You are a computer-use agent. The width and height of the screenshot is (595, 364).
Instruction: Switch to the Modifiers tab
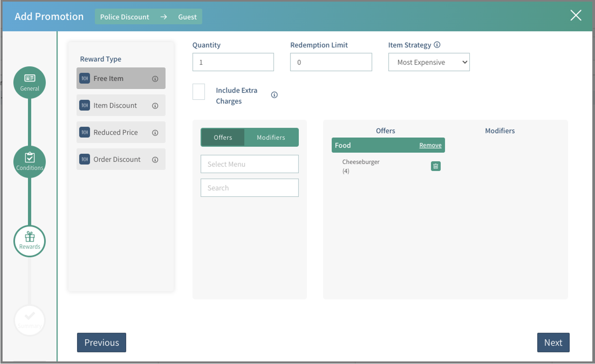[271, 137]
